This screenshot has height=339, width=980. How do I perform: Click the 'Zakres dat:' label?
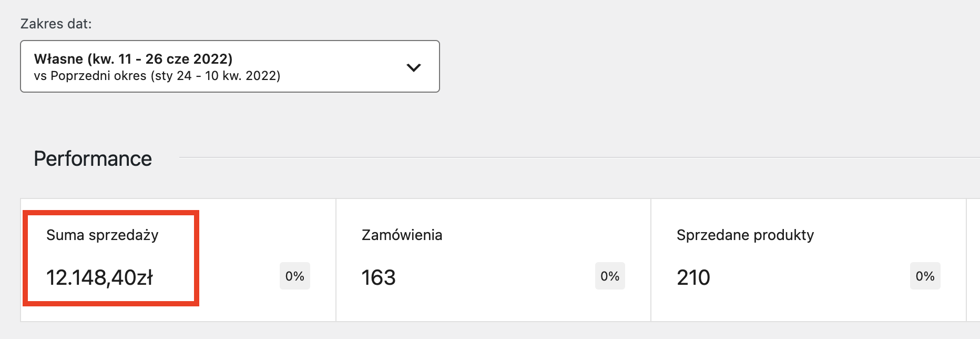tap(56, 24)
